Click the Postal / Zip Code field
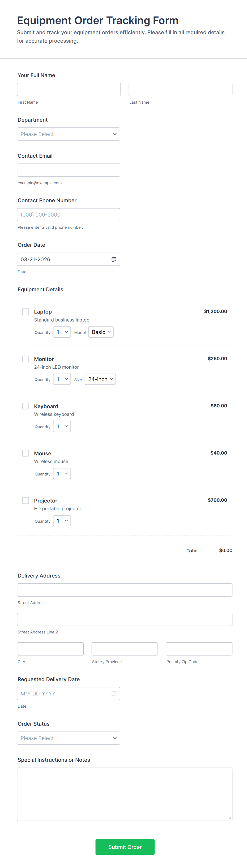Image resolution: width=247 pixels, height=868 pixels. [199, 649]
